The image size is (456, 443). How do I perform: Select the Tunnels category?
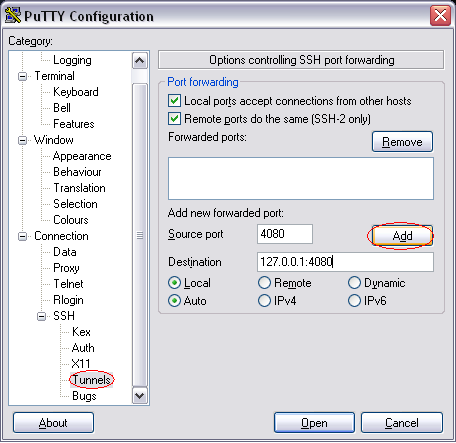(91, 380)
